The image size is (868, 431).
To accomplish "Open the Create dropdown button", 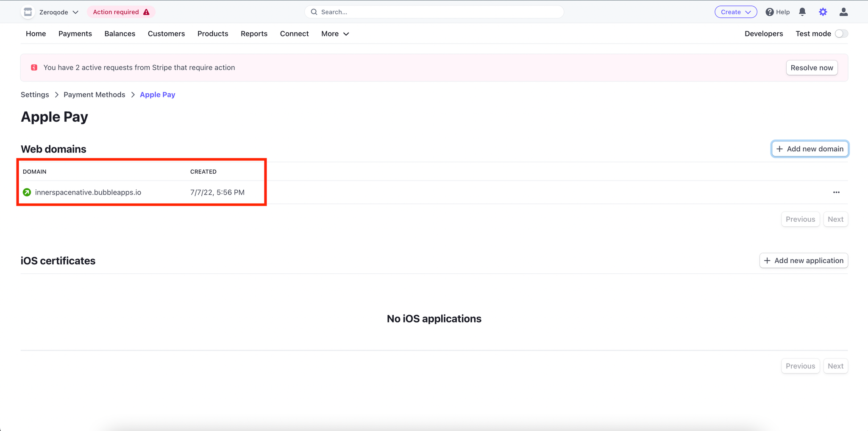I will [736, 12].
